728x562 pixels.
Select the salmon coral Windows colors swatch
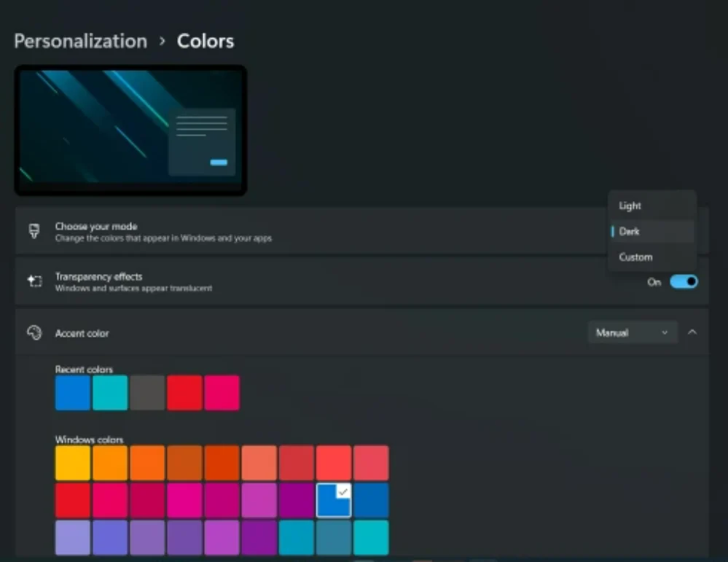pyautogui.click(x=259, y=463)
